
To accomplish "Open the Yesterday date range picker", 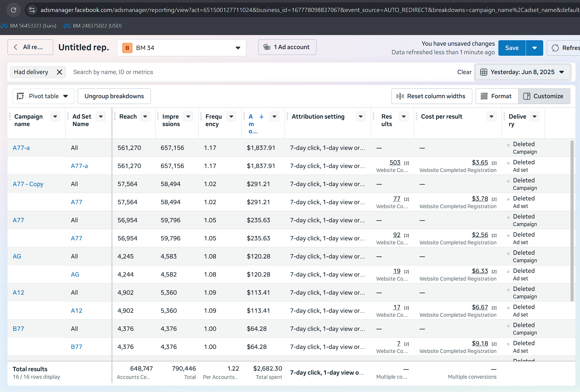I will point(522,72).
